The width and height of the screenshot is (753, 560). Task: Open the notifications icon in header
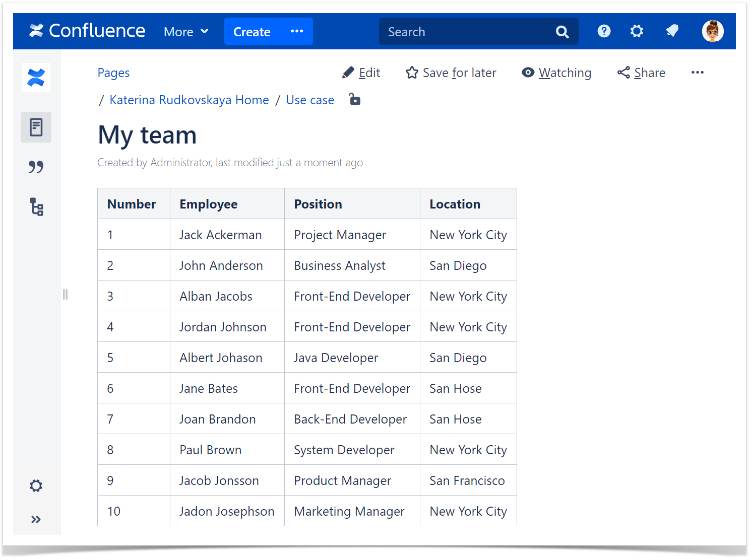[672, 31]
